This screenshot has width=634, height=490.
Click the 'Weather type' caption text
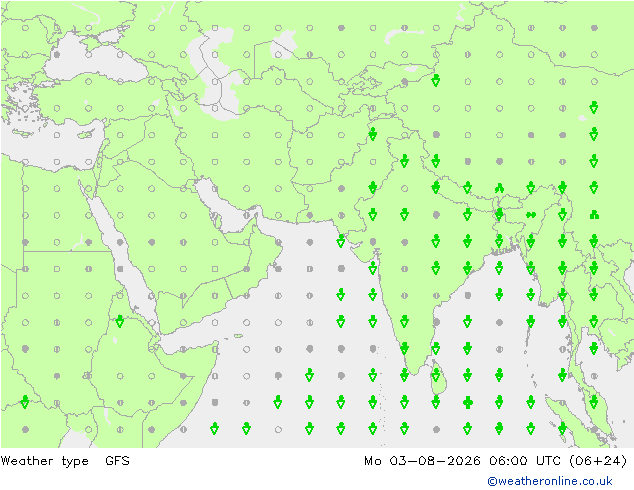(x=44, y=461)
